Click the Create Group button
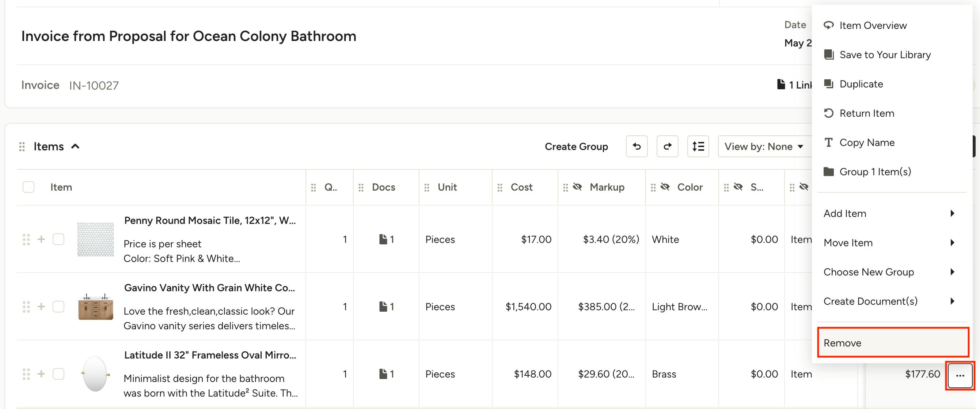Viewport: 980px width, 409px height. point(576,147)
